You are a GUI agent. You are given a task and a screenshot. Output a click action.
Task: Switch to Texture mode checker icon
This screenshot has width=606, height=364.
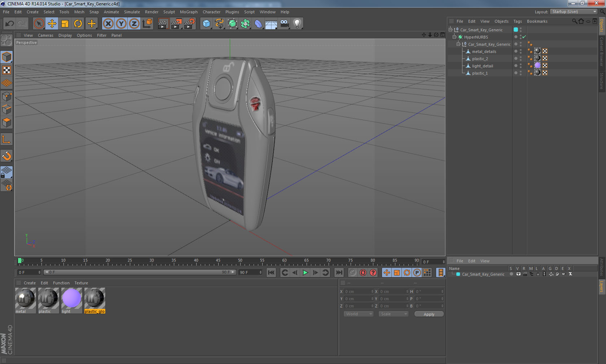[7, 70]
